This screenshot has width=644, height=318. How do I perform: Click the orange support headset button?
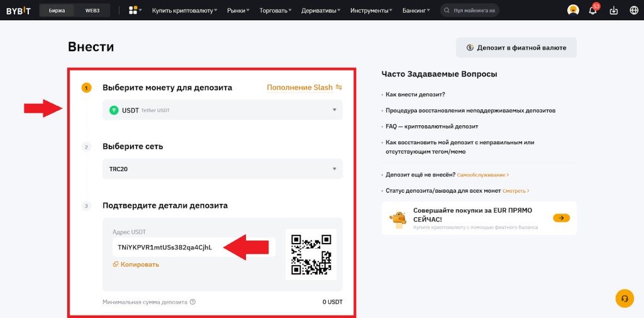click(x=624, y=298)
